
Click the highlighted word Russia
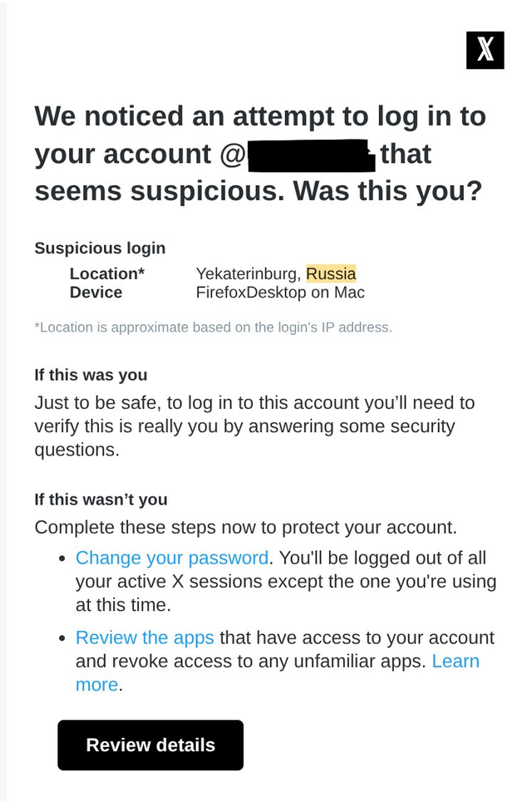(331, 273)
